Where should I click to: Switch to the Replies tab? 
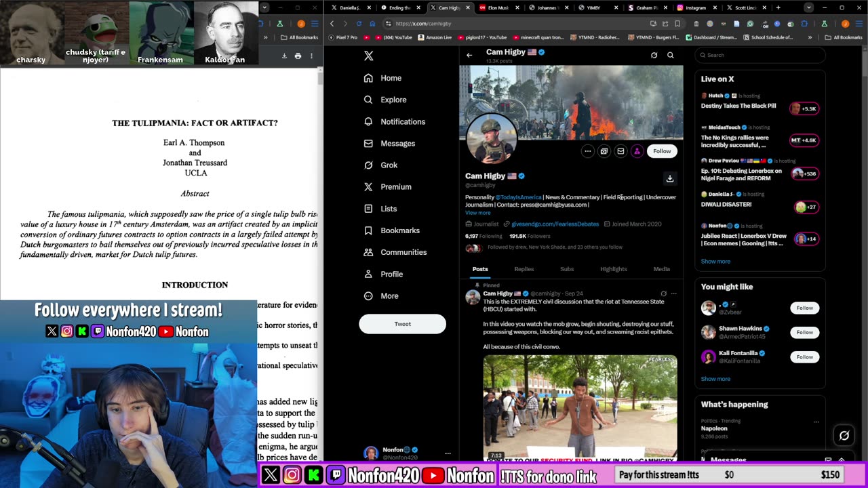[x=524, y=269]
